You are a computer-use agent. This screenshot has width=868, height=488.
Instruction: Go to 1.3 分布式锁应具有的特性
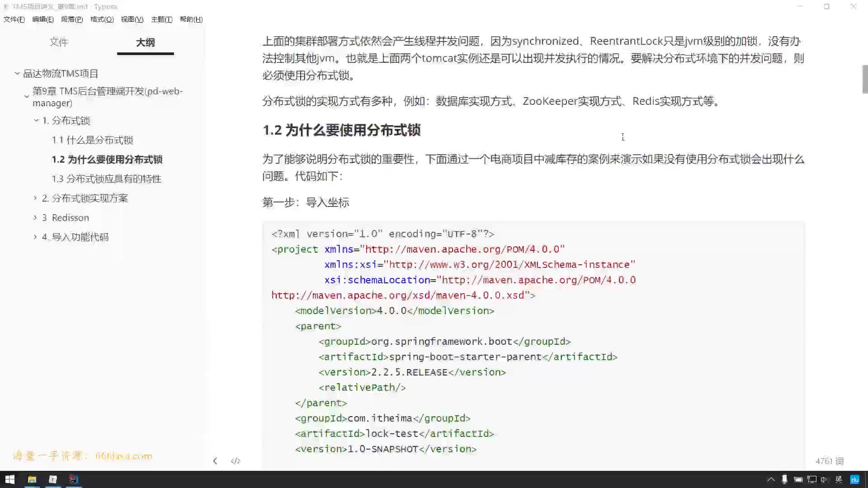pyautogui.click(x=106, y=179)
